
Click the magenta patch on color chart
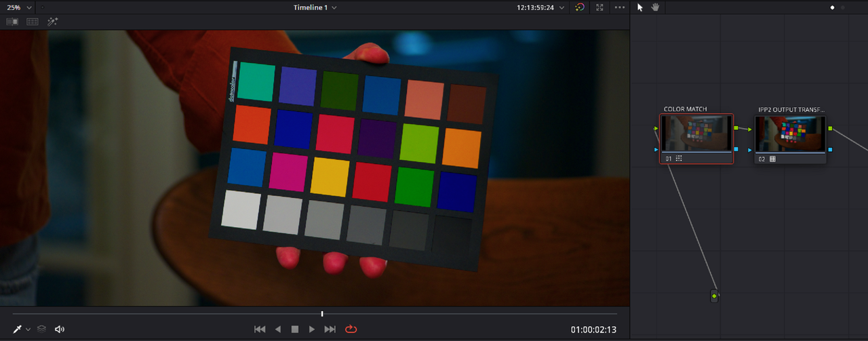[x=289, y=171]
